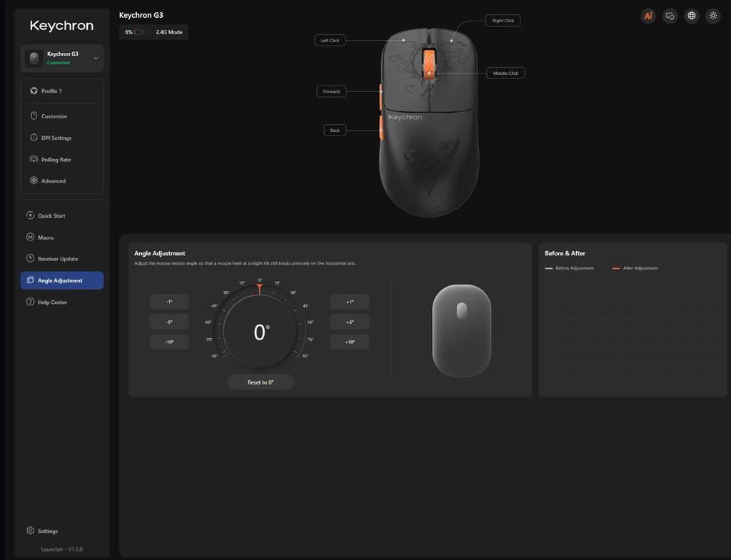Increase angle by 1 degree
The height and width of the screenshot is (560, 731).
350,302
